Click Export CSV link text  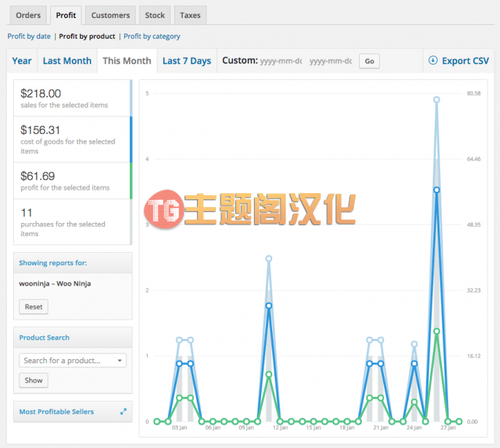465,61
